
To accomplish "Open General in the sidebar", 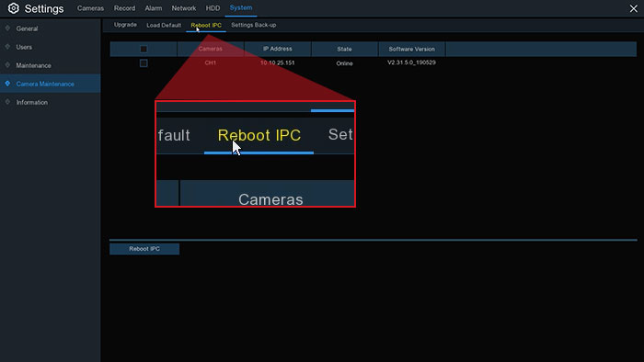I will [50, 28].
